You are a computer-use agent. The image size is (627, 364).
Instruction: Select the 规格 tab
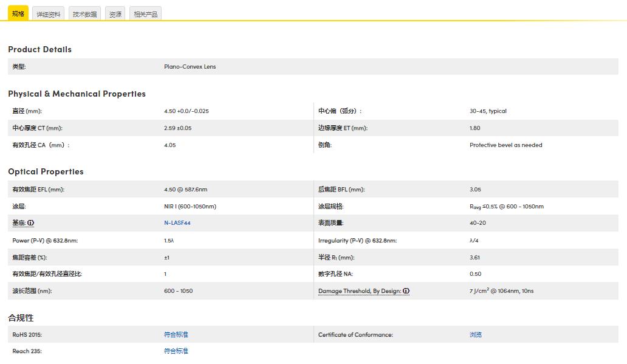pyautogui.click(x=18, y=13)
